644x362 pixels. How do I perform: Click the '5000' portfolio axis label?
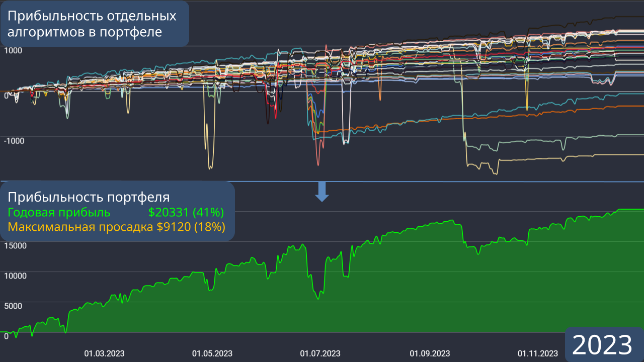click(13, 306)
